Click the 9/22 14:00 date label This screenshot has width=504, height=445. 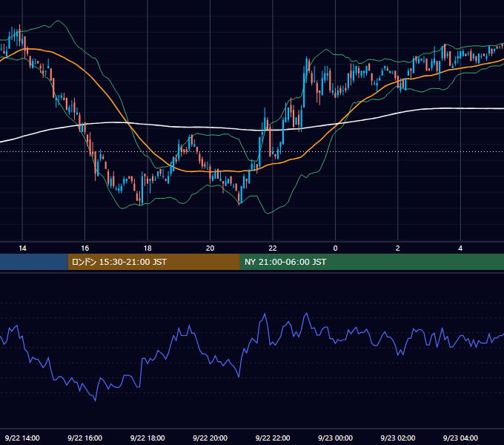(22, 438)
